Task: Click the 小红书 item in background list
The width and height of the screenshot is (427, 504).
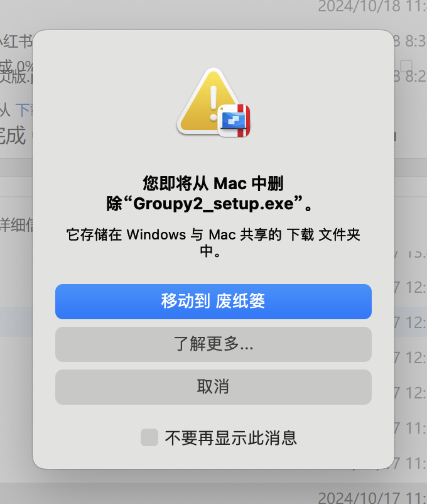Action: point(16,41)
